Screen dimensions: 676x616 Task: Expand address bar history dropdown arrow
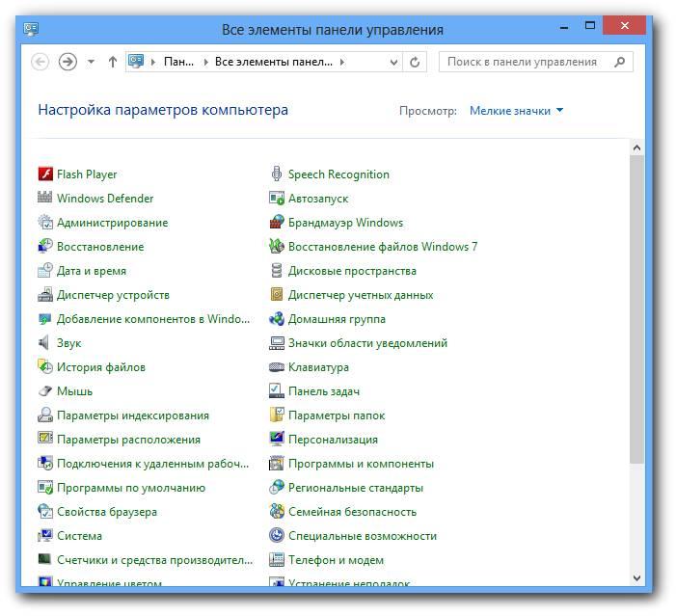(393, 62)
